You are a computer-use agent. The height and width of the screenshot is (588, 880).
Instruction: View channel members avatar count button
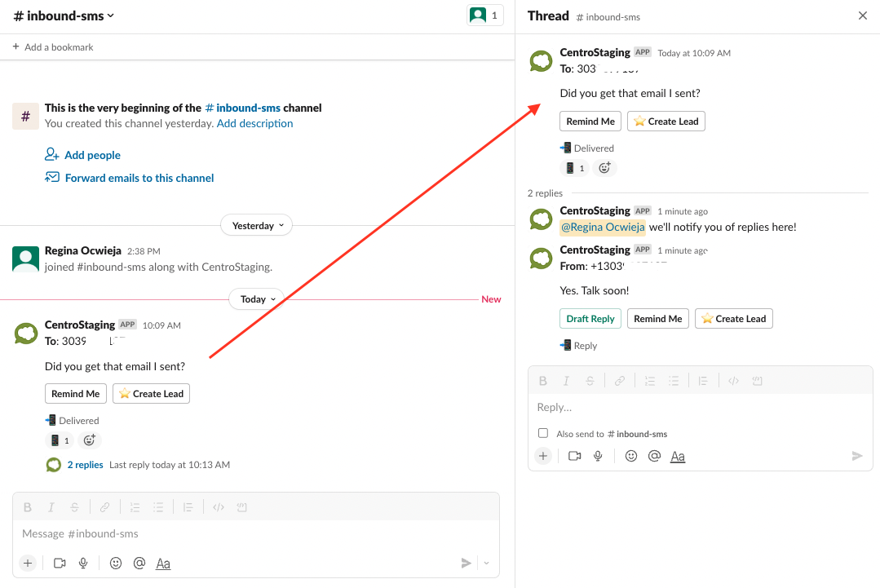[485, 15]
